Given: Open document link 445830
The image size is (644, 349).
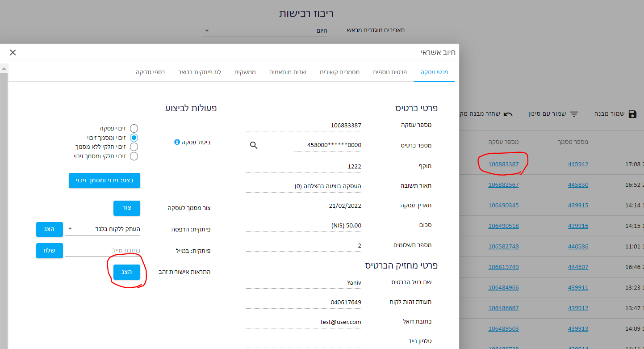Looking at the screenshot, I should [x=578, y=185].
